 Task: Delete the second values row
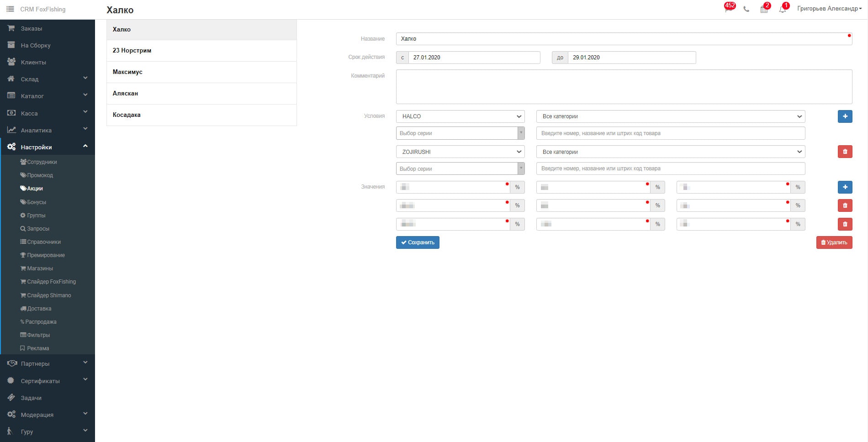845,205
